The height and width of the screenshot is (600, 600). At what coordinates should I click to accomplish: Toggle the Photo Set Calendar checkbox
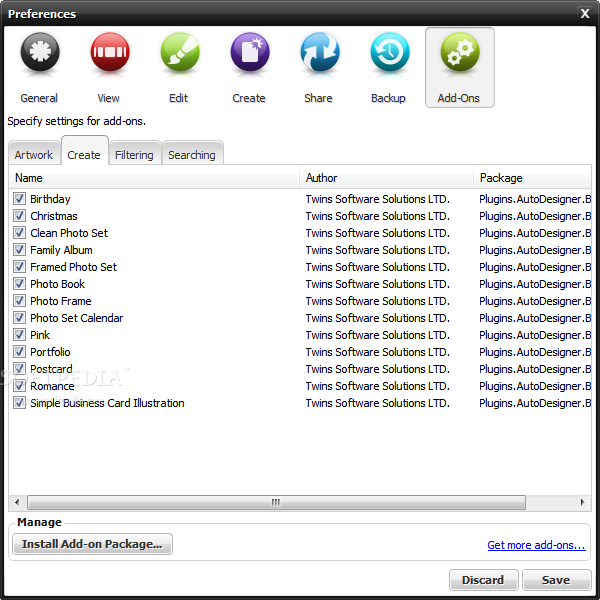19,318
